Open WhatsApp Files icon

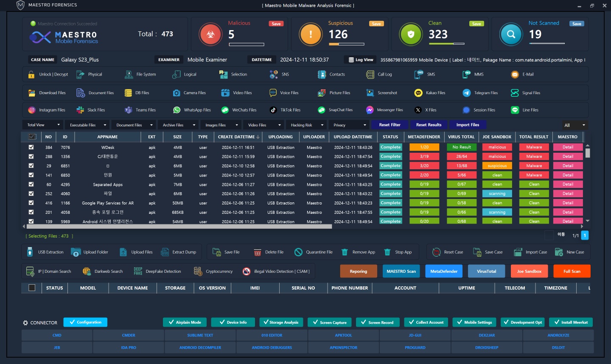click(177, 110)
